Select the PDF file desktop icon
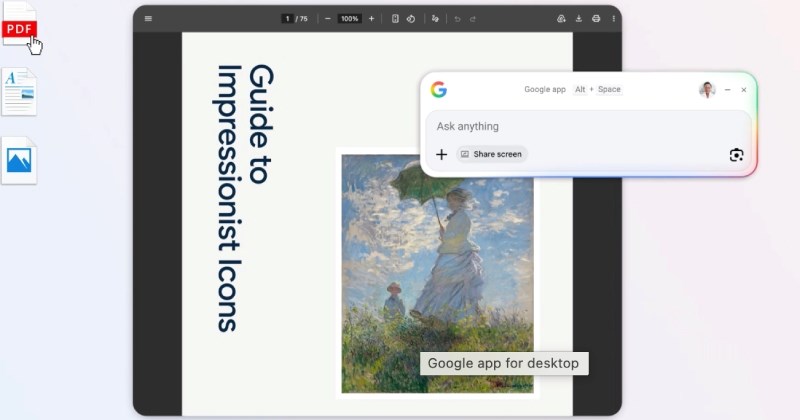The height and width of the screenshot is (420, 800). [20, 32]
